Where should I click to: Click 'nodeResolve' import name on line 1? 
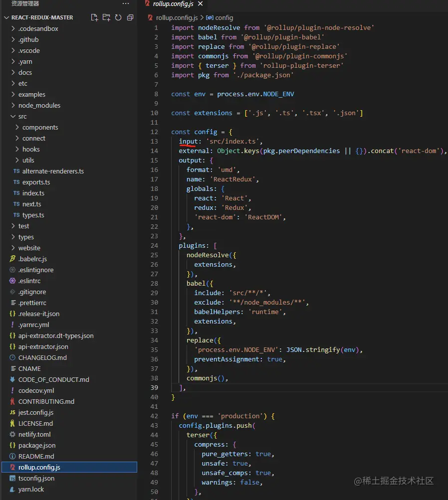[219, 28]
